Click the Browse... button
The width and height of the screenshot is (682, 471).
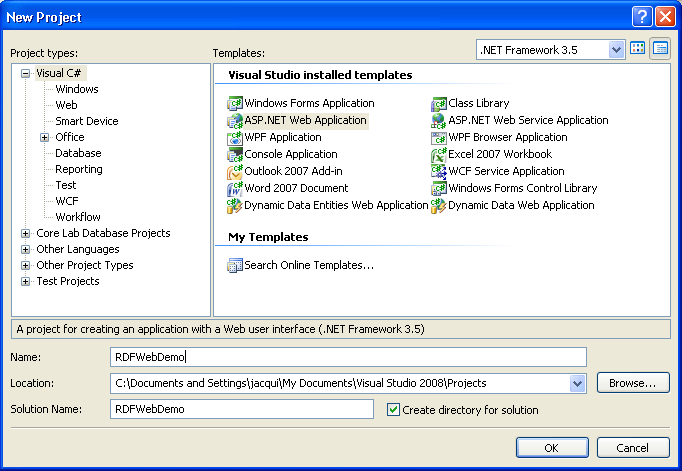632,383
